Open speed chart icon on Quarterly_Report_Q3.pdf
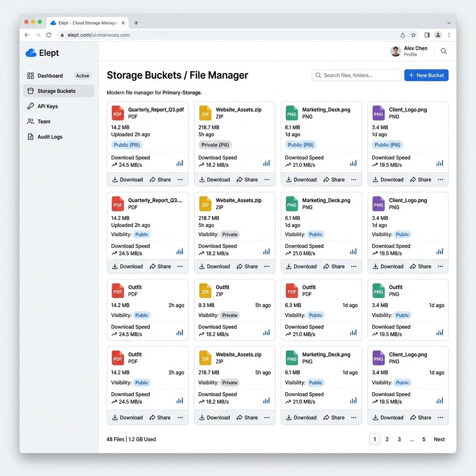This screenshot has width=476, height=476. (180, 163)
